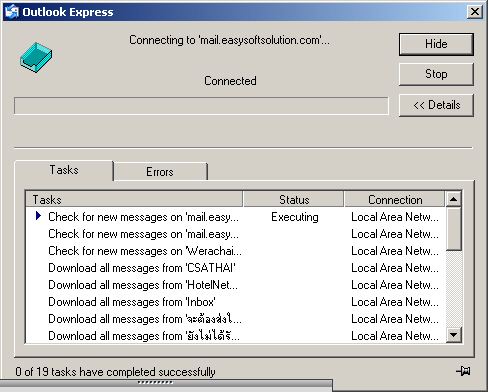Click 'Local Area Netw...' in the Inbox row
488x392 pixels.
pyautogui.click(x=395, y=302)
